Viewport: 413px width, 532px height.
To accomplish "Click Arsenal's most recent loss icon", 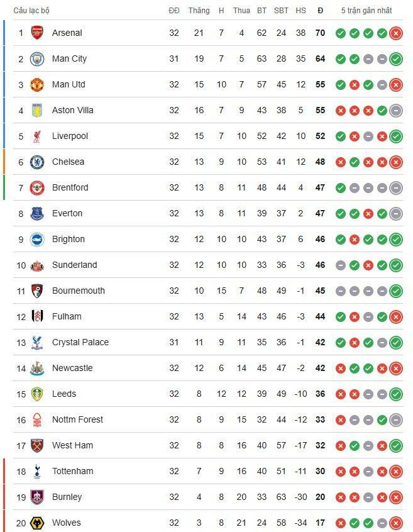I will (x=395, y=33).
